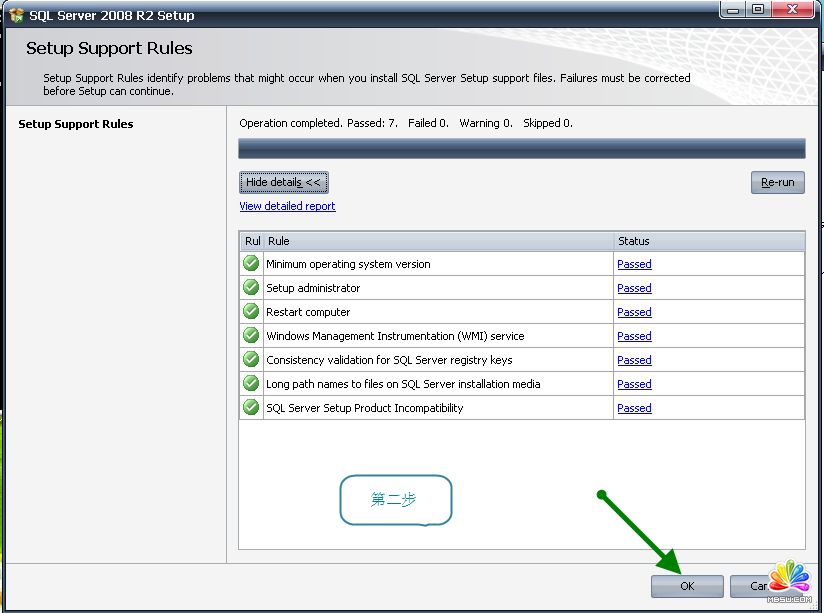Image resolution: width=824 pixels, height=613 pixels.
Task: Open the View detailed report link
Action: click(287, 206)
